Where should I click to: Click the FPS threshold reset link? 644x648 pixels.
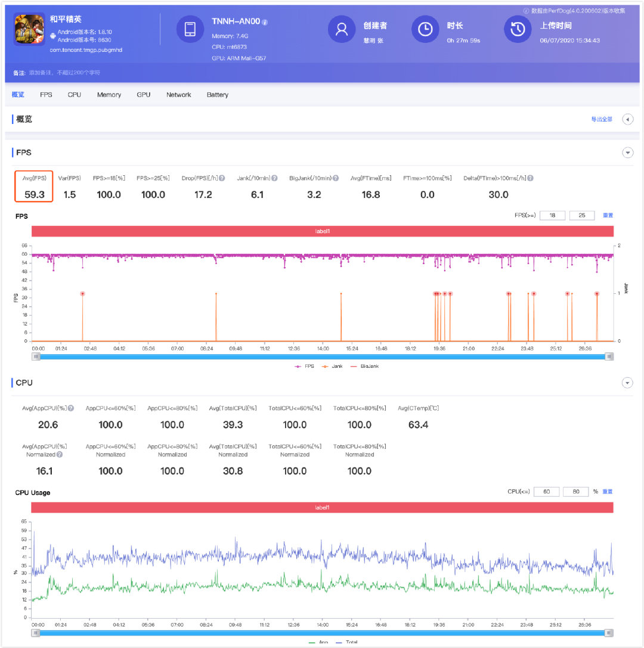coord(608,215)
